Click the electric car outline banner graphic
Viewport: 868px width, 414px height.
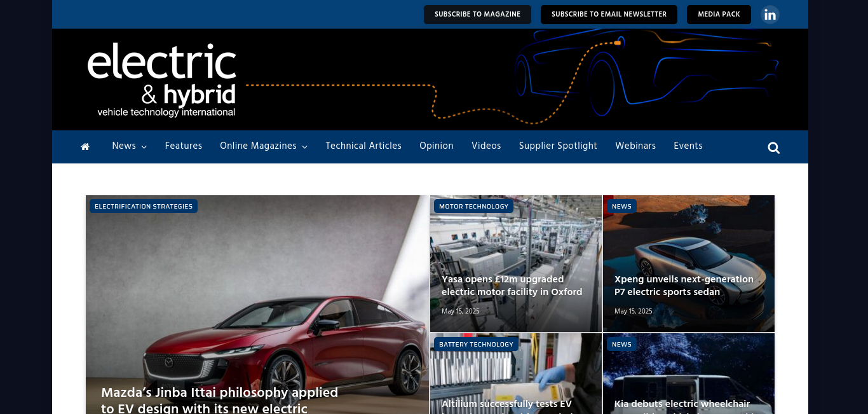[647, 75]
